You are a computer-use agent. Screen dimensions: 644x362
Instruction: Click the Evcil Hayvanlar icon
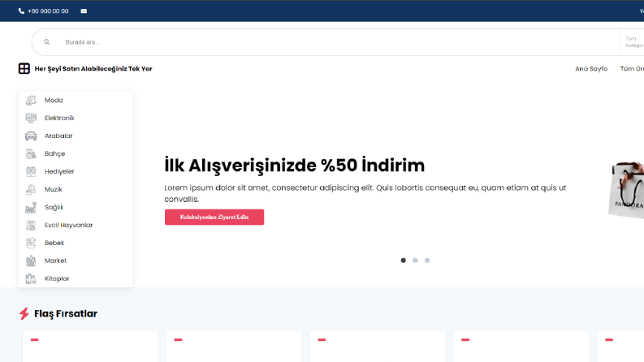click(x=31, y=225)
